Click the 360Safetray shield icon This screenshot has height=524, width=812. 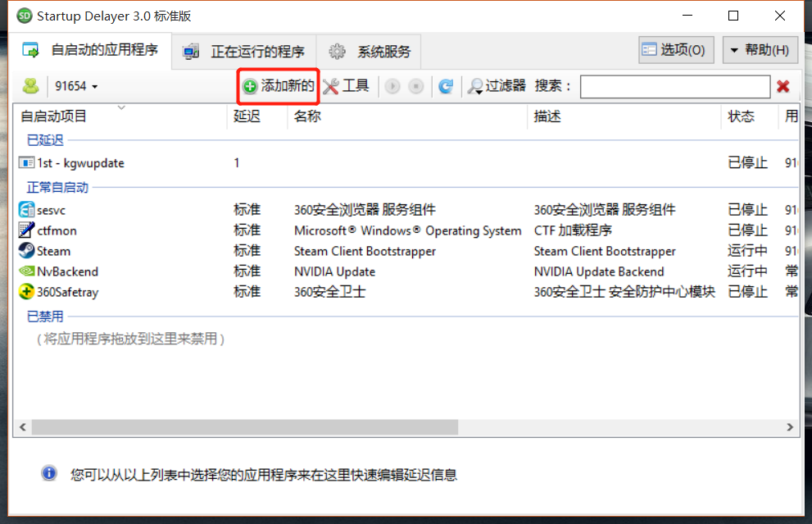[x=26, y=292]
